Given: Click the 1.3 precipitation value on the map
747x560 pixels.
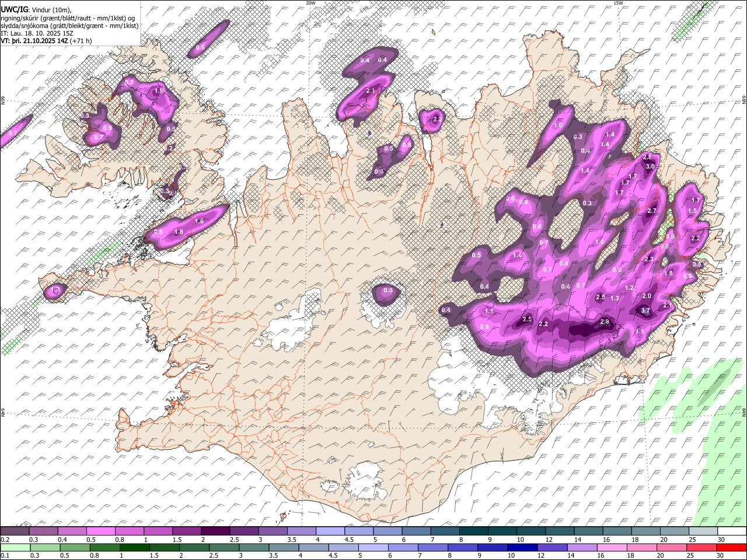Looking at the screenshot, I should click(615, 298).
